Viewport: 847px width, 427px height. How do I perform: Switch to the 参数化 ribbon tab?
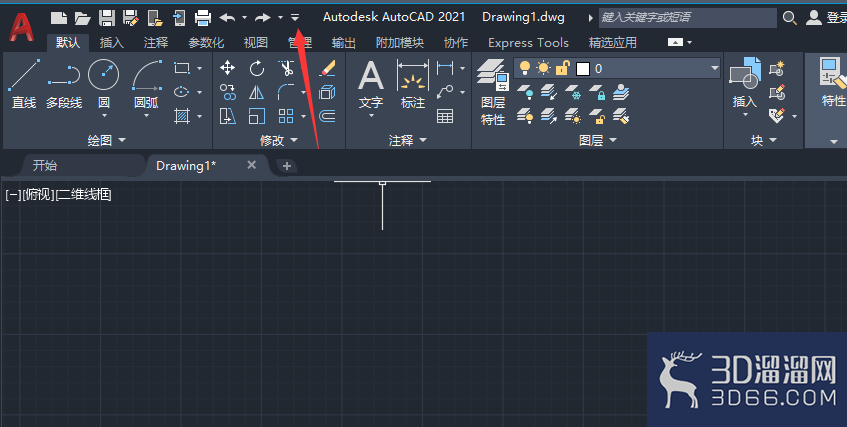pyautogui.click(x=206, y=42)
